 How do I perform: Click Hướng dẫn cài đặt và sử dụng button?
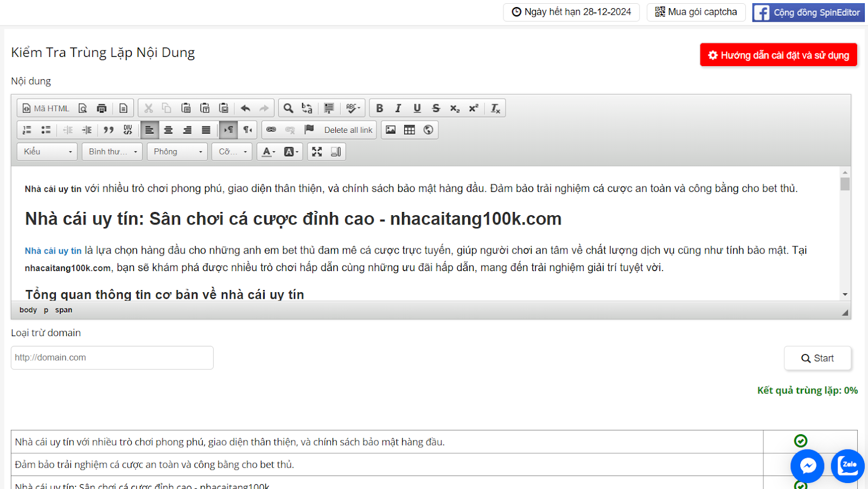pos(778,55)
